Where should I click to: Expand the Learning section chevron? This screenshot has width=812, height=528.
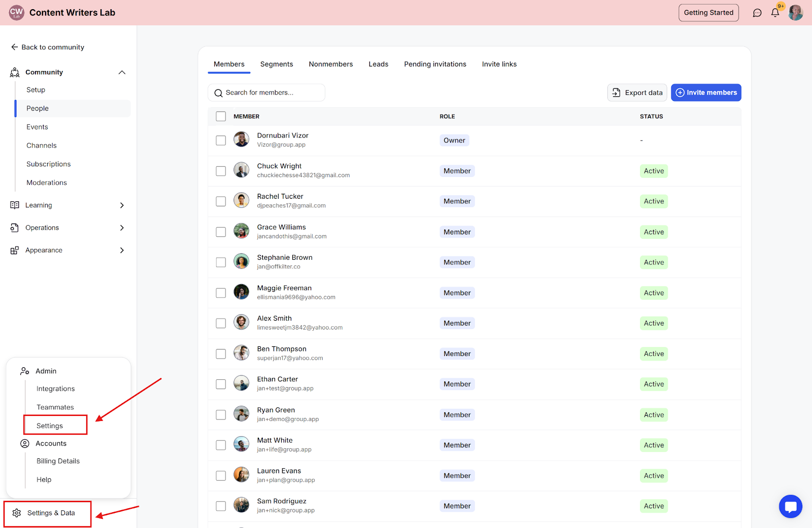coord(122,205)
